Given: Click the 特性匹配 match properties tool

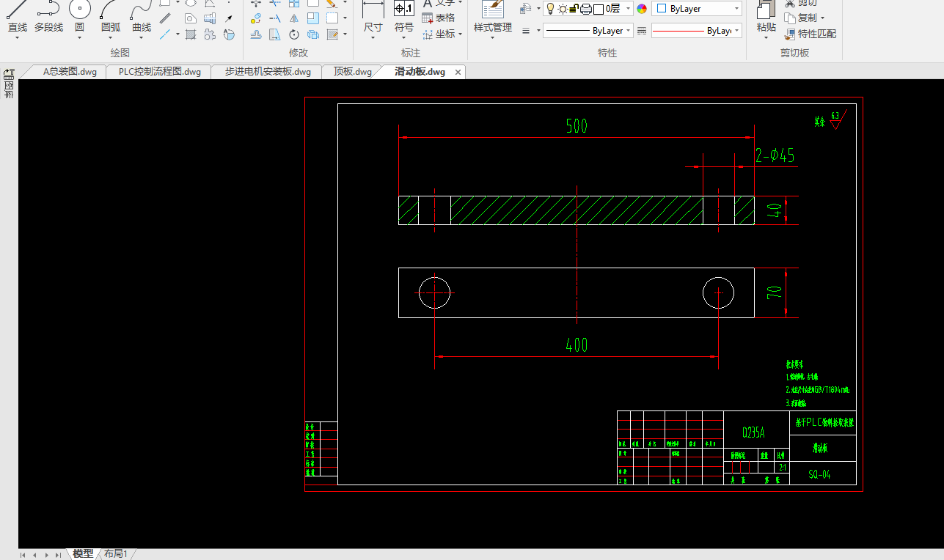Looking at the screenshot, I should [x=811, y=34].
